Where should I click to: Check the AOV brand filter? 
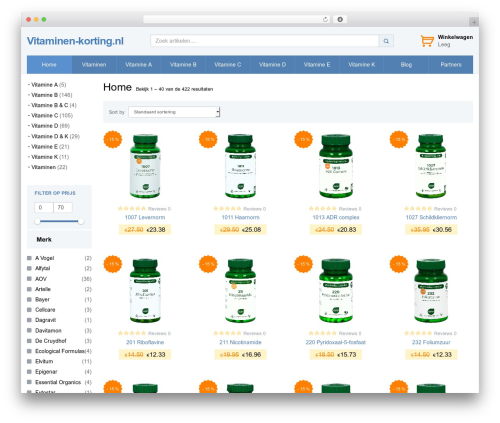pos(29,279)
